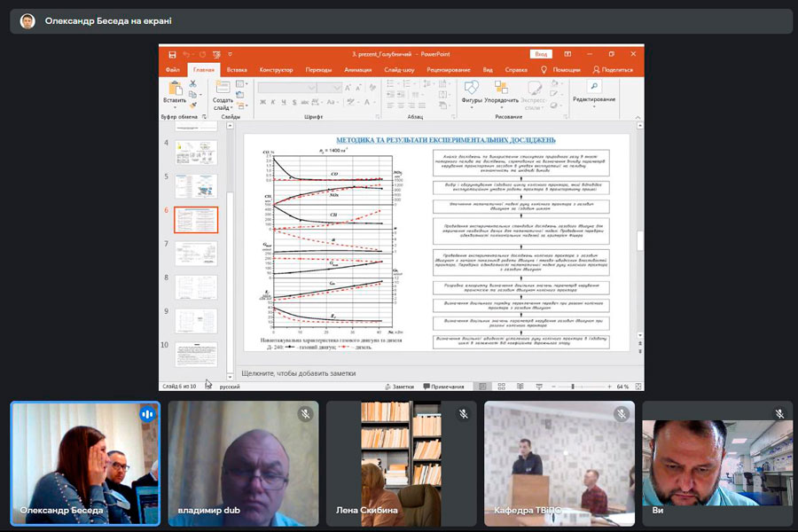The image size is (798, 532).
Task: Open the Редактирование search dropdown
Action: point(594,92)
